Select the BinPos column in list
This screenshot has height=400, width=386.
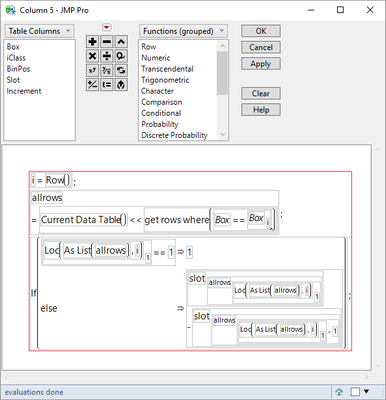[x=18, y=69]
